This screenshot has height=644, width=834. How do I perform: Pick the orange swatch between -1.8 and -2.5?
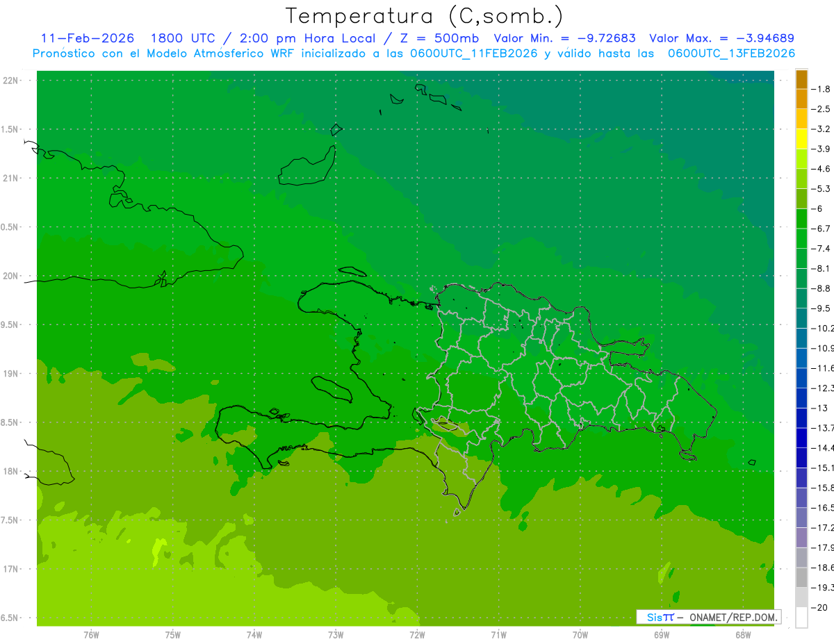[x=801, y=99]
